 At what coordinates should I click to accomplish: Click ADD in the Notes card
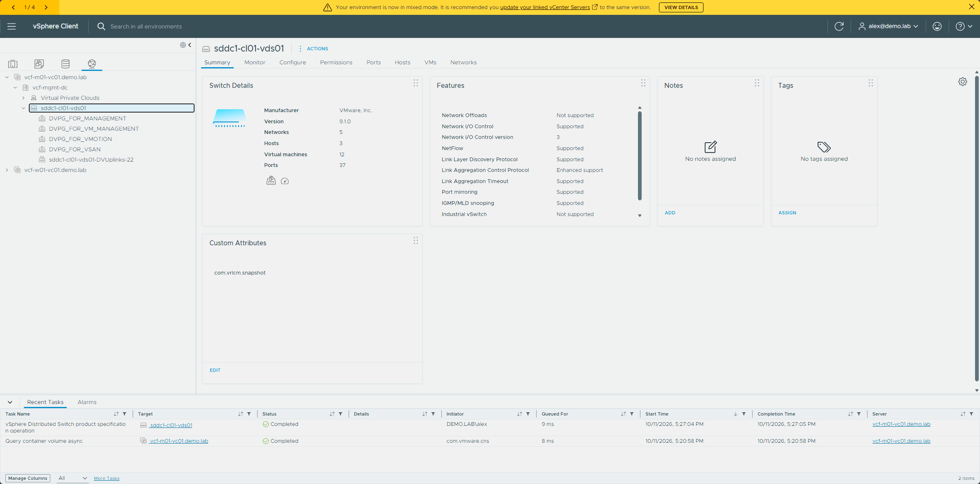[x=670, y=213]
